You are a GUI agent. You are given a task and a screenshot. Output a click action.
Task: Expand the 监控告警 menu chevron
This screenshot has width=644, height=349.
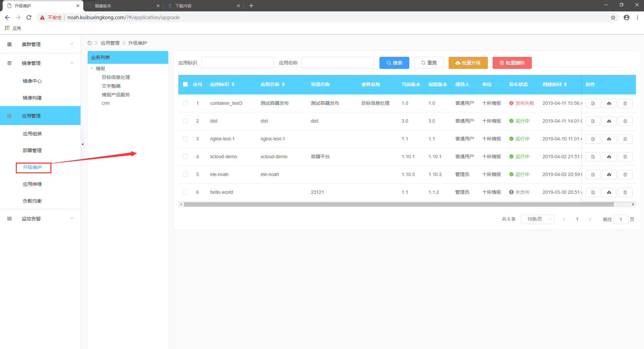click(x=72, y=218)
